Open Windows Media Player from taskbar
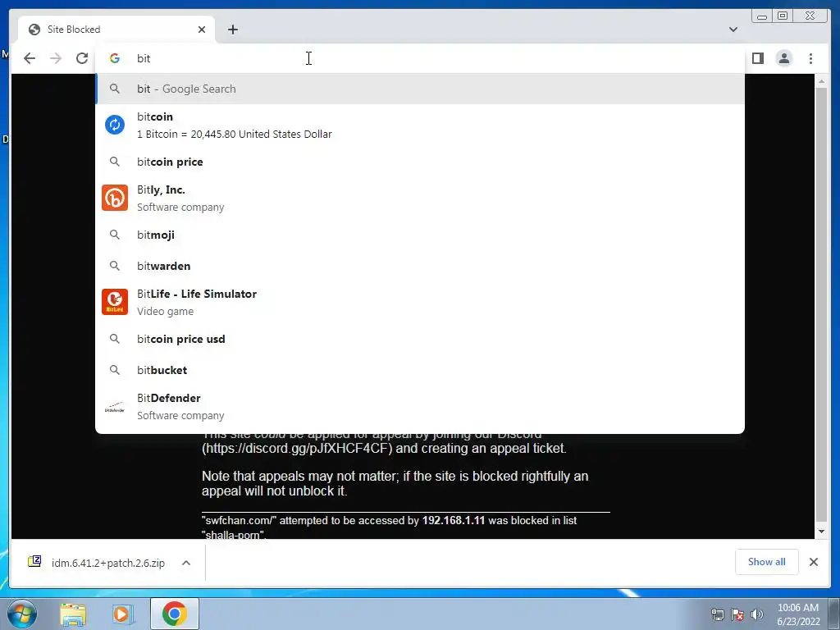Viewport: 840px width, 630px height. pyautogui.click(x=121, y=614)
